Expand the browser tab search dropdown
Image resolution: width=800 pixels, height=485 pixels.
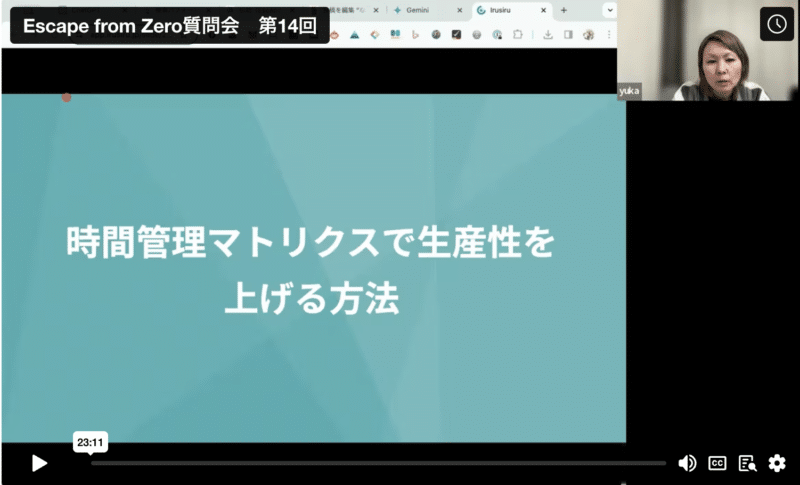click(x=609, y=10)
